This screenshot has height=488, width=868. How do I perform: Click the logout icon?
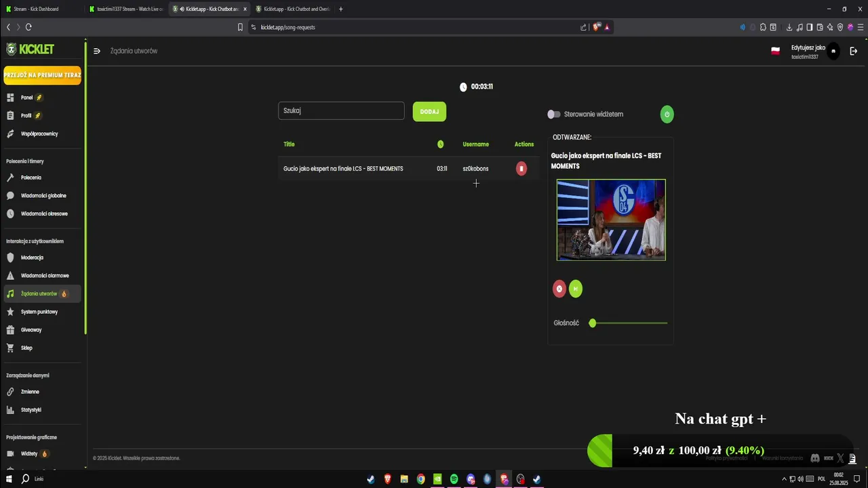pyautogui.click(x=853, y=51)
